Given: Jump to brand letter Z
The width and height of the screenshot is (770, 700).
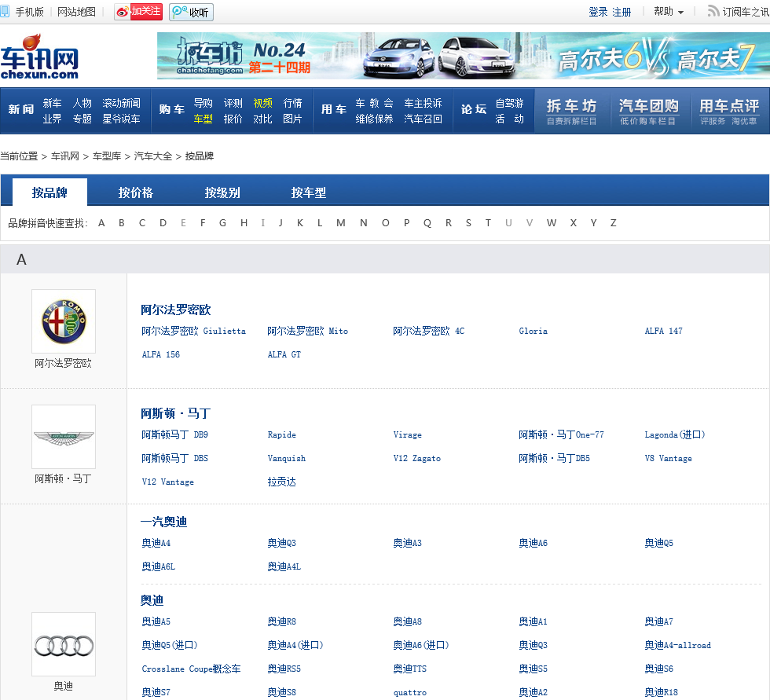Looking at the screenshot, I should tap(614, 223).
